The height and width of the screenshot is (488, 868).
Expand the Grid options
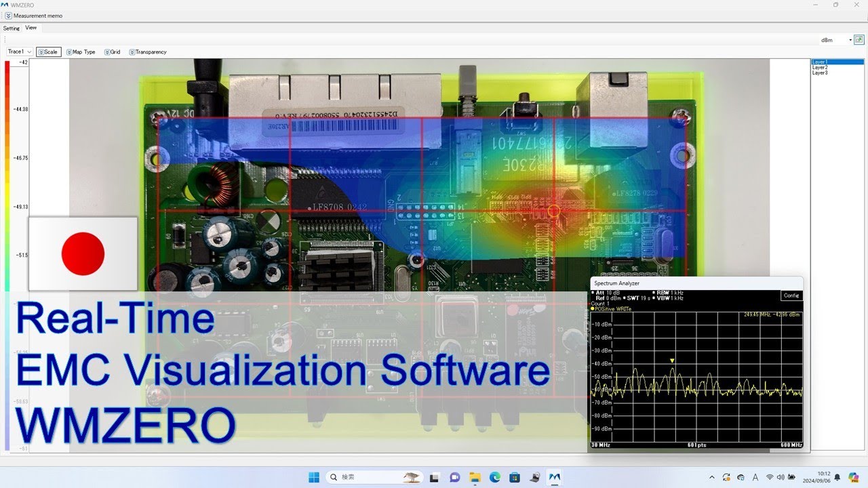(113, 52)
